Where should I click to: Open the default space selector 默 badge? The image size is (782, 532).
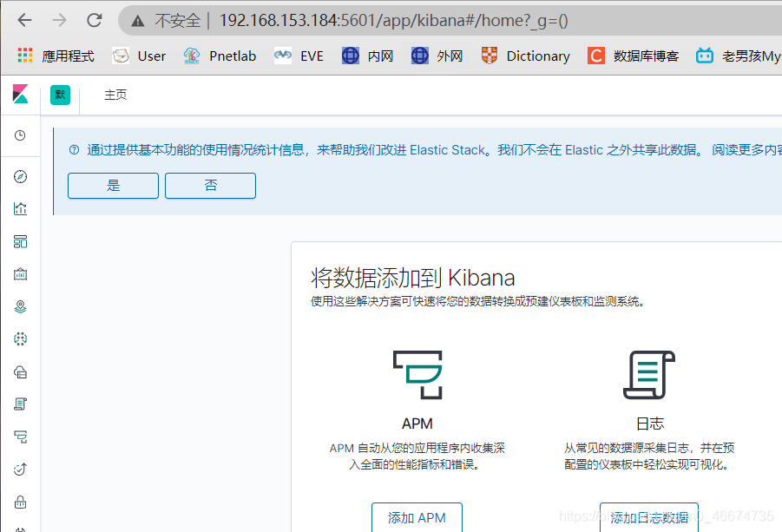coord(61,95)
